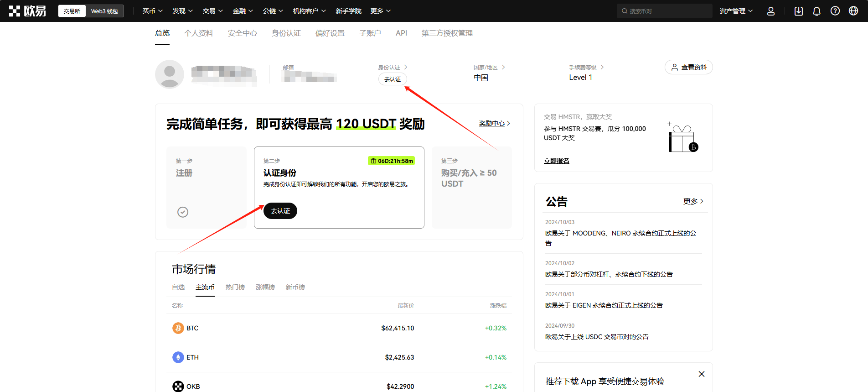The image size is (868, 392).
Task: Switch market list to 热门榜 tab
Action: click(235, 287)
